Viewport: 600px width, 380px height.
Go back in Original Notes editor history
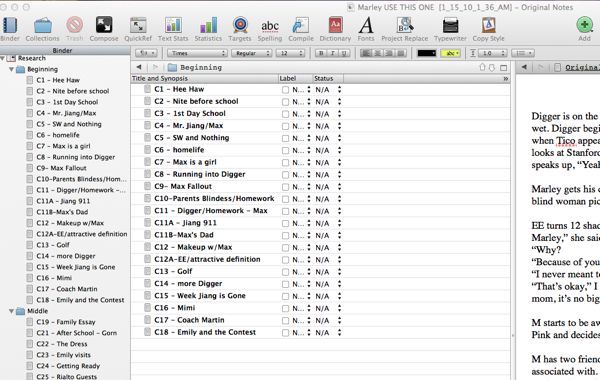click(x=524, y=67)
